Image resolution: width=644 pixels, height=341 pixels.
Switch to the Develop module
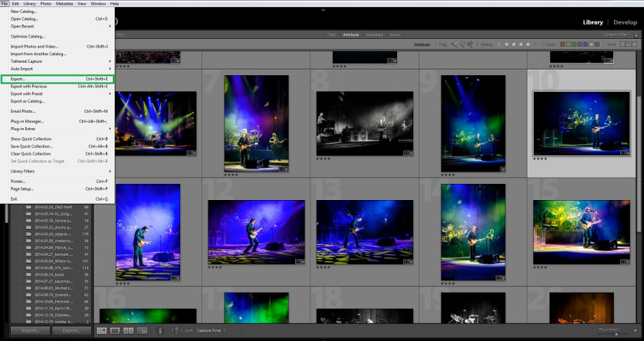coord(625,22)
